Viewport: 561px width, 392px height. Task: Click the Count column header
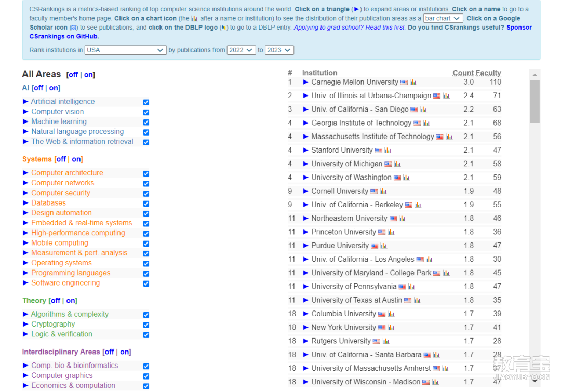464,73
